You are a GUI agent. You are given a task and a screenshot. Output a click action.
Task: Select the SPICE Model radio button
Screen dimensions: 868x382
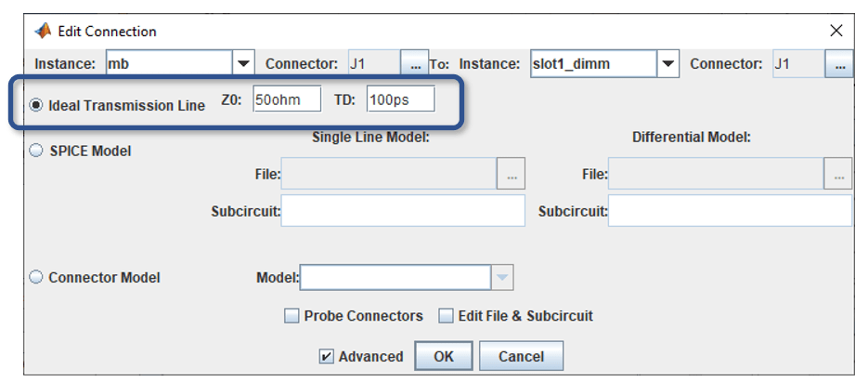click(36, 151)
